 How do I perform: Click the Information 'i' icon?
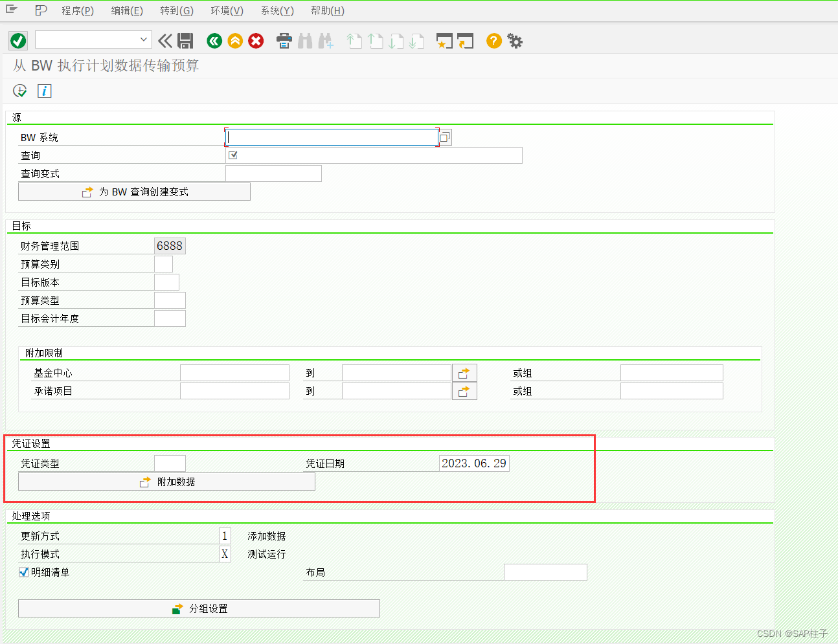point(44,91)
